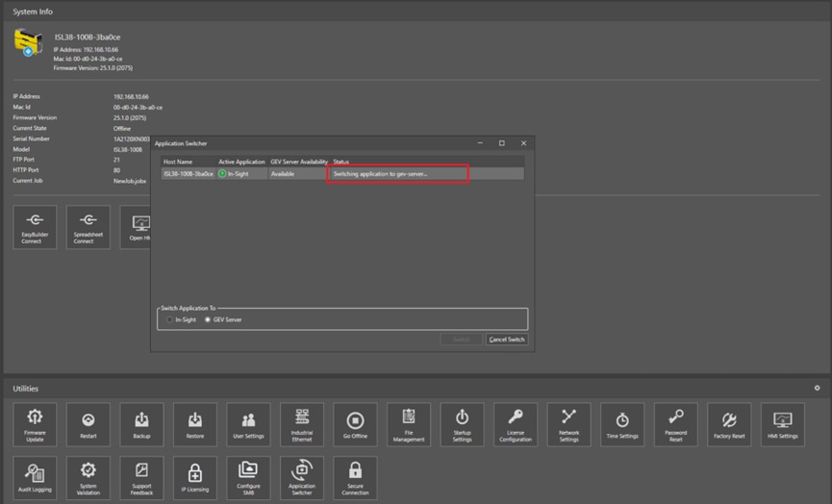Open Network Settings utility
This screenshot has height=504, width=832.
pos(568,424)
